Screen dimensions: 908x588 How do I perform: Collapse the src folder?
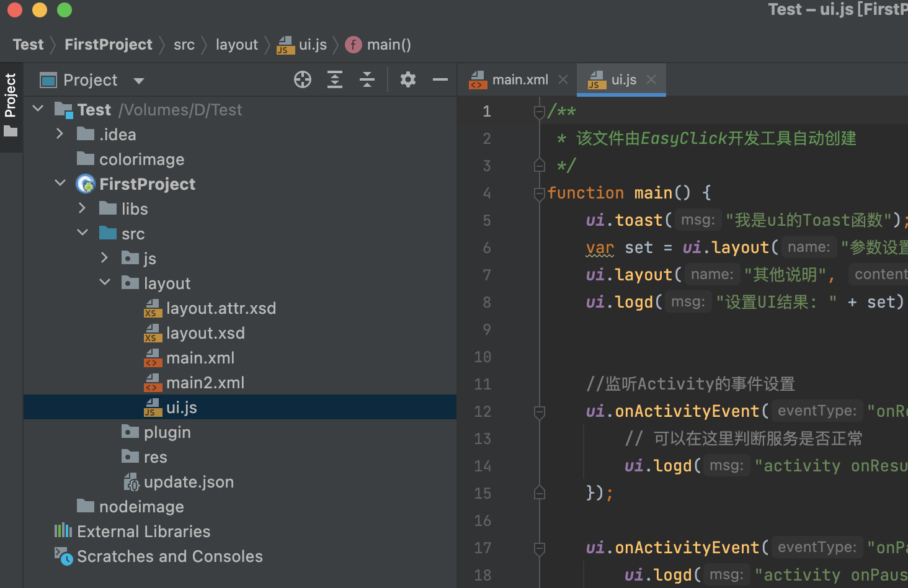pyautogui.click(x=82, y=233)
